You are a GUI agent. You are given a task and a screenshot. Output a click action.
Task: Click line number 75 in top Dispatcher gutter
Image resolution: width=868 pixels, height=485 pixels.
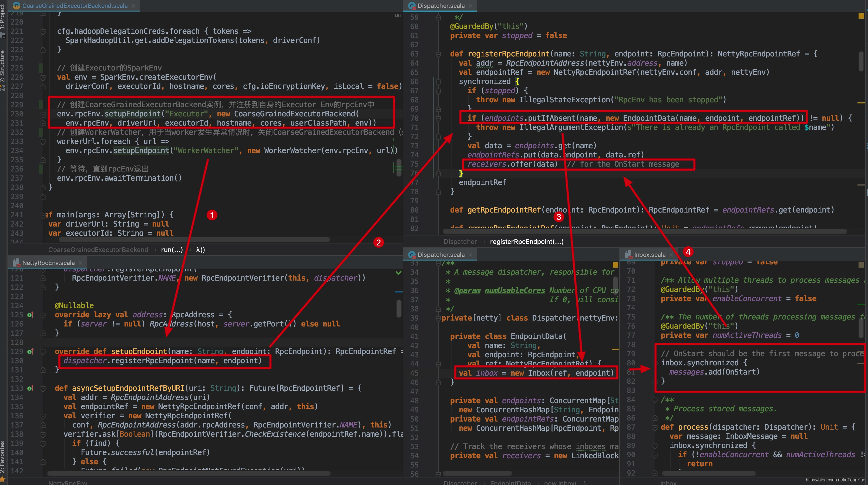(414, 164)
